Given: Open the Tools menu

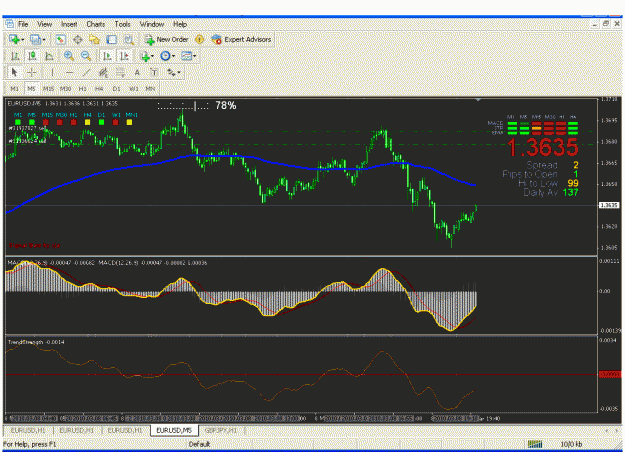Looking at the screenshot, I should [x=122, y=24].
